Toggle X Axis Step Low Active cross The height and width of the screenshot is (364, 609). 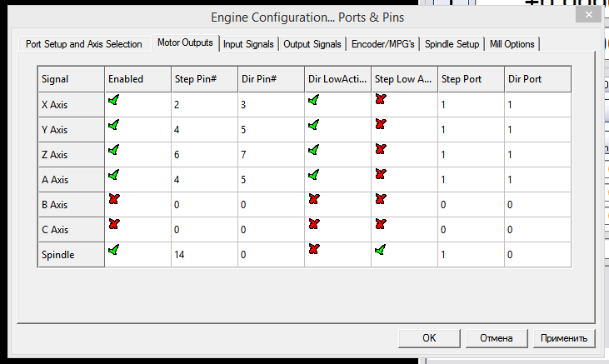tap(381, 101)
